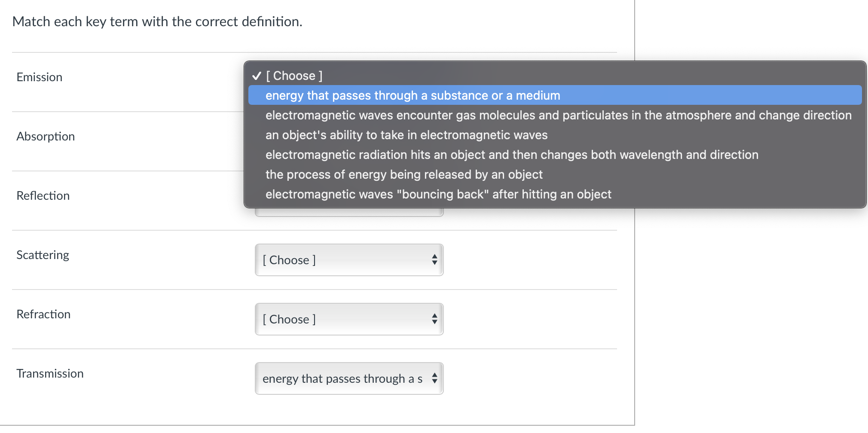Select the definition 'energy that passes through a substance or a medium'
The width and height of the screenshot is (868, 433).
(x=412, y=95)
